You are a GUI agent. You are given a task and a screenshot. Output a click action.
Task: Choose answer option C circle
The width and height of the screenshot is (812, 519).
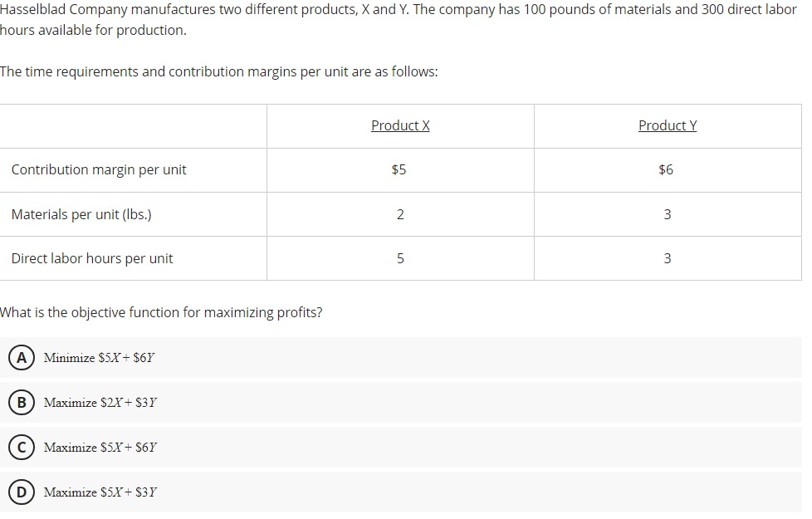[x=22, y=448]
